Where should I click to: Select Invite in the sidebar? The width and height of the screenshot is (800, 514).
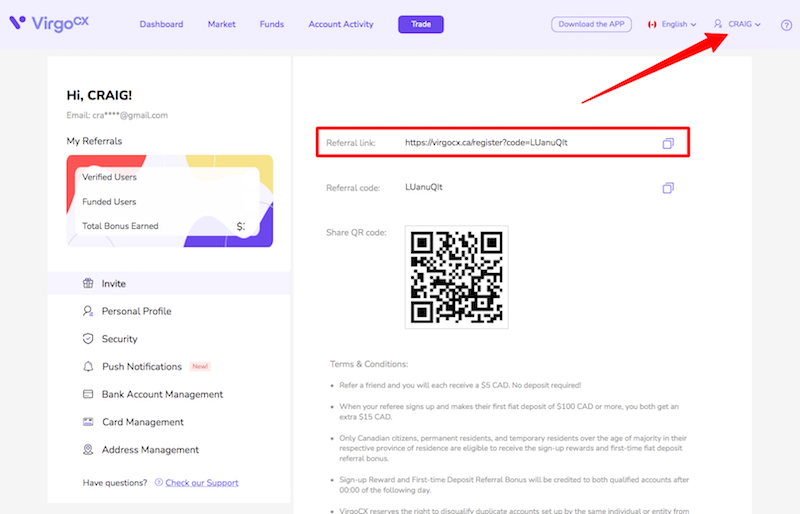point(169,283)
